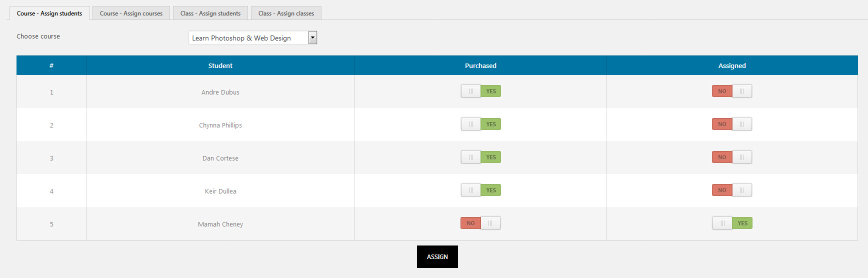868x278 pixels.
Task: Switch to Course - Assign courses tab
Action: [x=131, y=13]
